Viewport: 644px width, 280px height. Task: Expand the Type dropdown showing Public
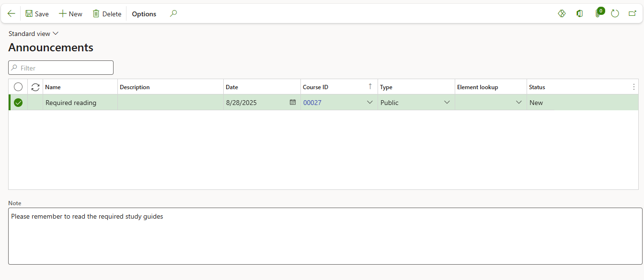click(x=447, y=102)
